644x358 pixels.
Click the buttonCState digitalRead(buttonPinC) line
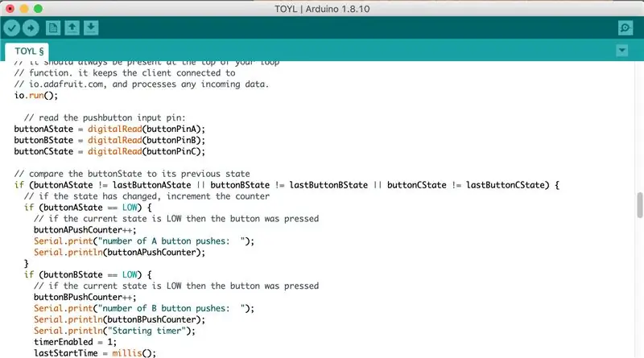point(109,151)
